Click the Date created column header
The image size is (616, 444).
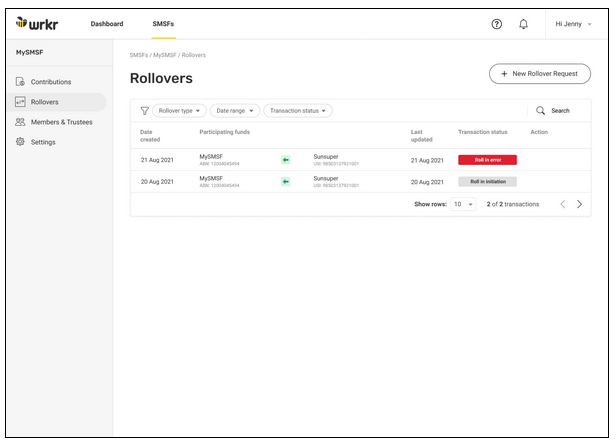point(150,136)
